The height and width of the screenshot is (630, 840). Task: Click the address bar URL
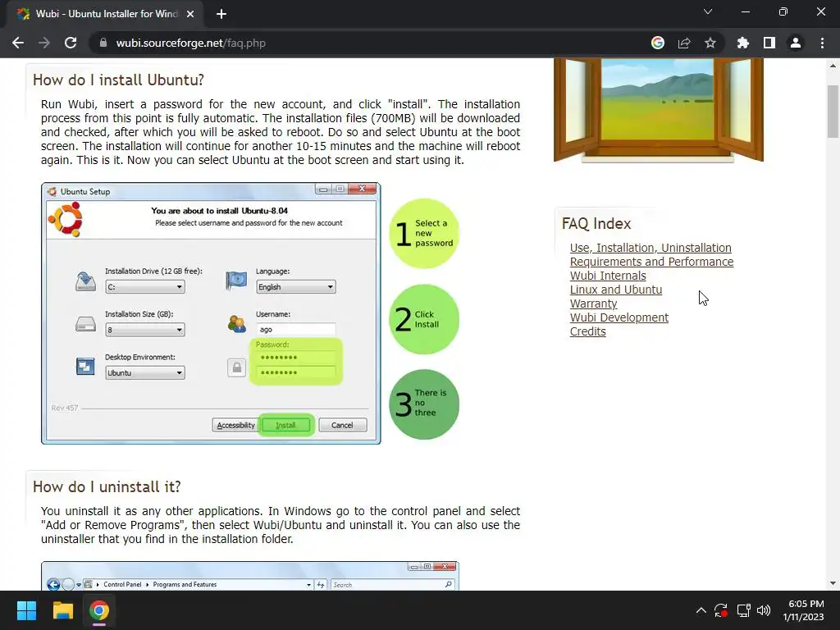(x=190, y=43)
